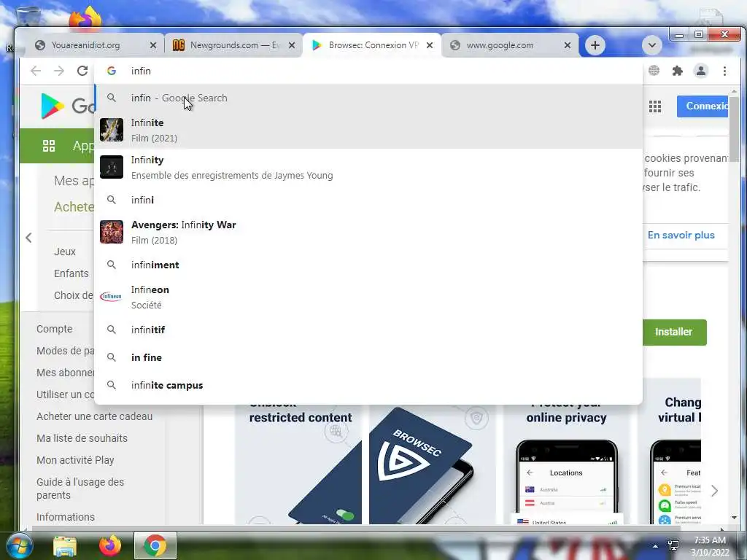Open the extensions puzzle icon
This screenshot has height=560, width=747.
[x=678, y=71]
